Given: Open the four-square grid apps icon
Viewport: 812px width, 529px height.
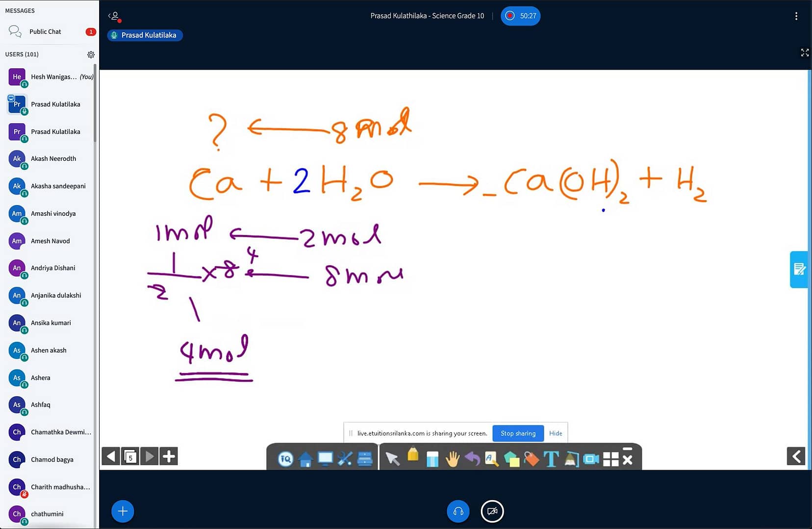Looking at the screenshot, I should [611, 459].
